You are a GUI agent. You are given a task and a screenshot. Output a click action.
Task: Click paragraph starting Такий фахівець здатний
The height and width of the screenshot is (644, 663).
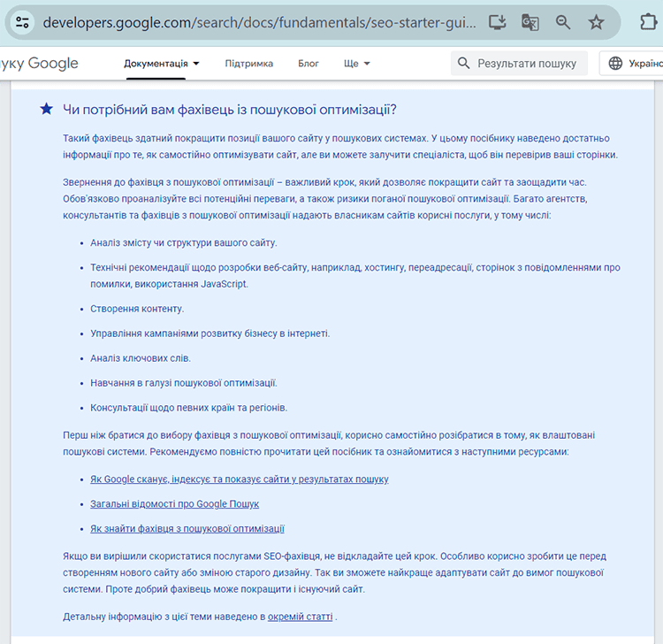[340, 146]
